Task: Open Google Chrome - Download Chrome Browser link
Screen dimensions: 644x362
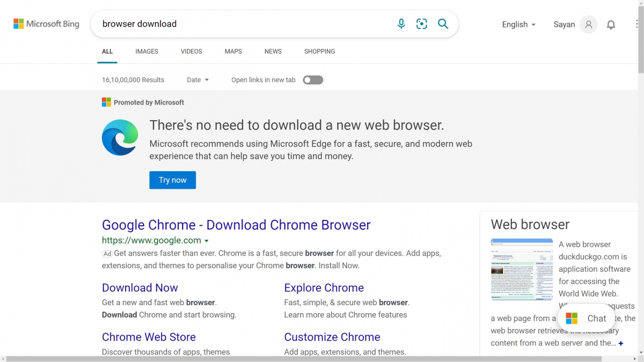Action: tap(236, 225)
